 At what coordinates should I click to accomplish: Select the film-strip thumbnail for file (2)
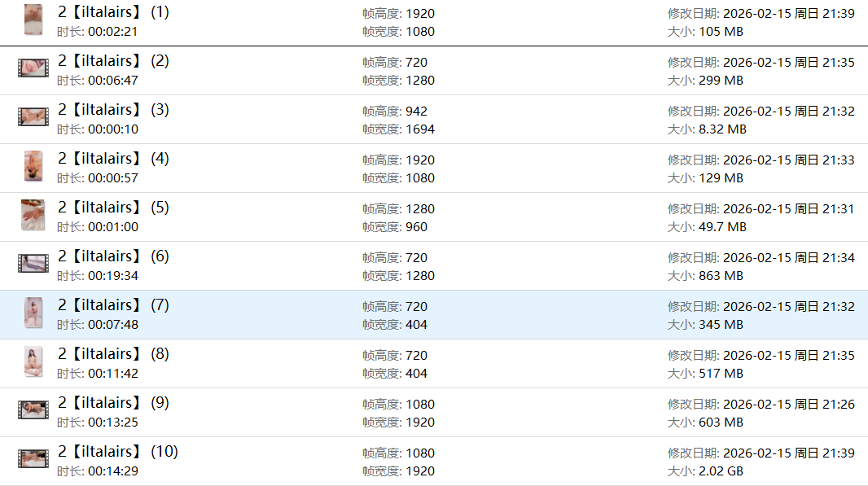point(33,68)
